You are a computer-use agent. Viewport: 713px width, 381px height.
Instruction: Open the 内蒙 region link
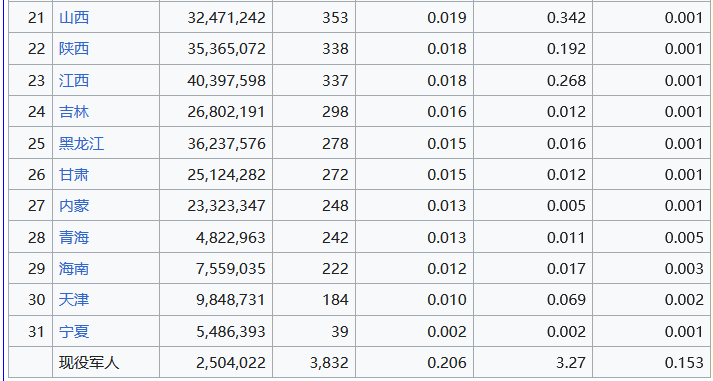pyautogui.click(x=74, y=206)
